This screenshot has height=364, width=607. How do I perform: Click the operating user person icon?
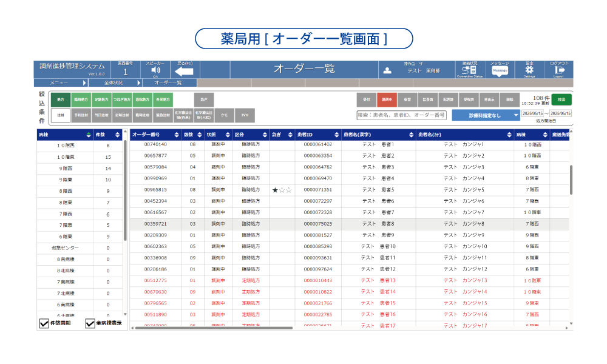(387, 70)
